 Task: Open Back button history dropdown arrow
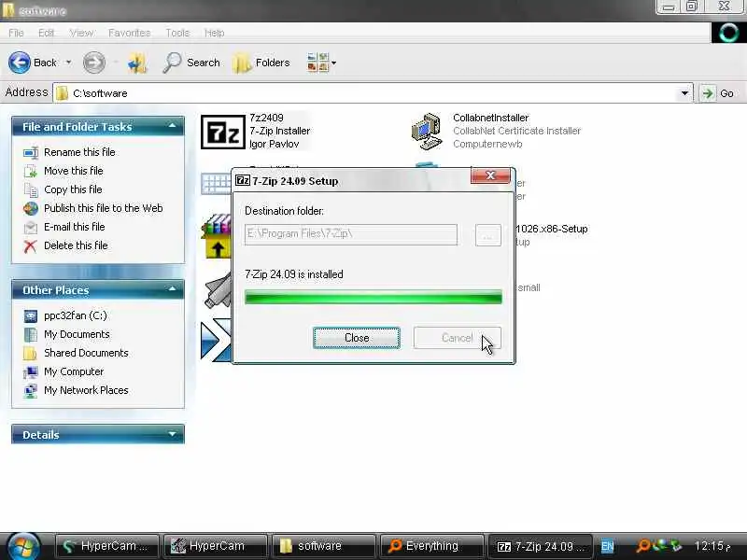(68, 63)
